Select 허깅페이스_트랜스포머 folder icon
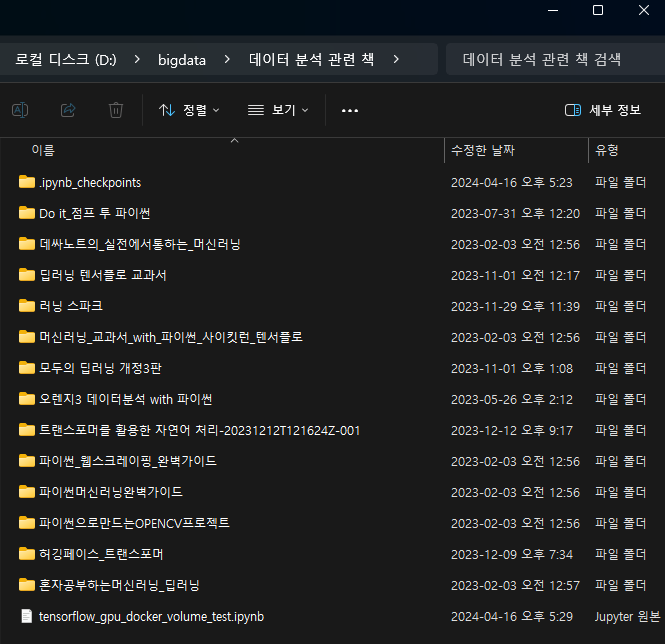The width and height of the screenshot is (665, 644). click(27, 554)
